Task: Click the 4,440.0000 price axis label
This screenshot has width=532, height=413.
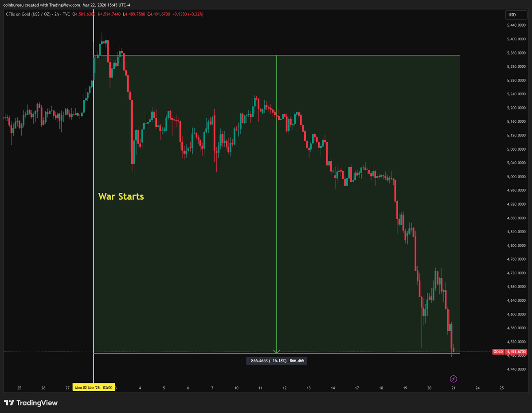Action: click(516, 369)
